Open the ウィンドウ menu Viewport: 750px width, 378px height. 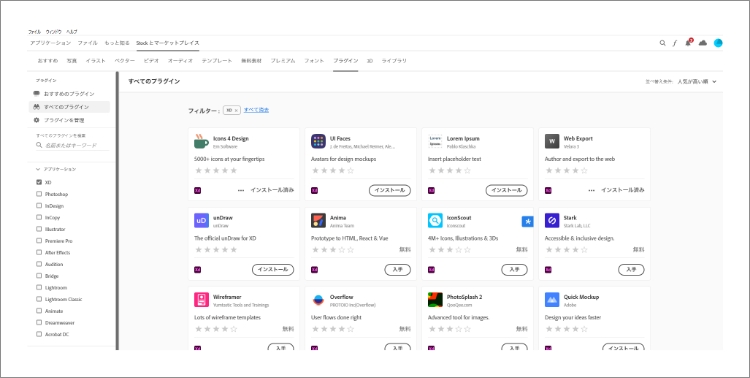click(54, 32)
